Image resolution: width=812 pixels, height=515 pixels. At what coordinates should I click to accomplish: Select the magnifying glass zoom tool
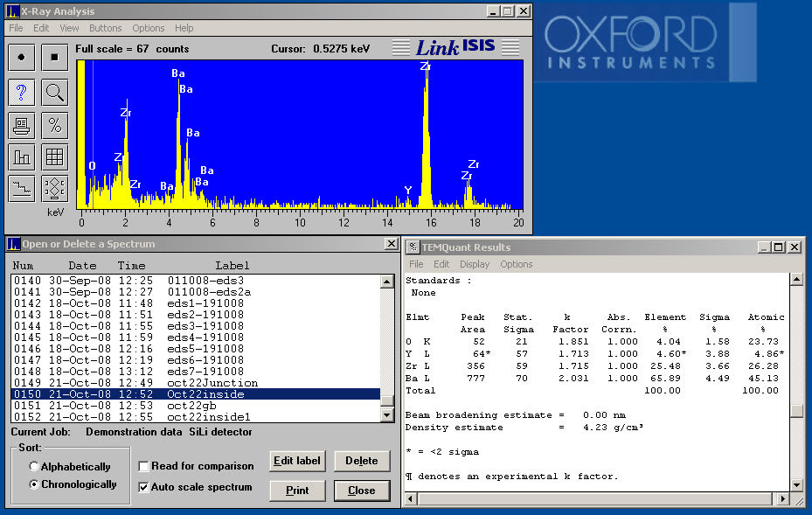54,93
